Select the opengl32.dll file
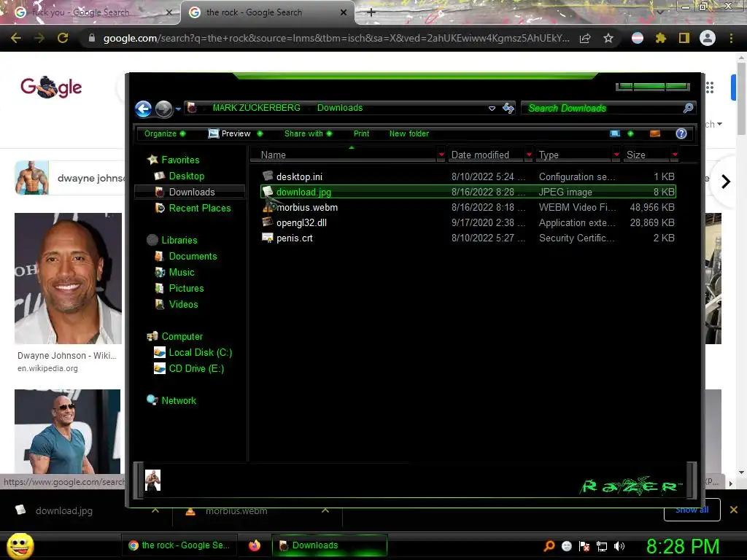This screenshot has height=560, width=747. click(x=468, y=222)
